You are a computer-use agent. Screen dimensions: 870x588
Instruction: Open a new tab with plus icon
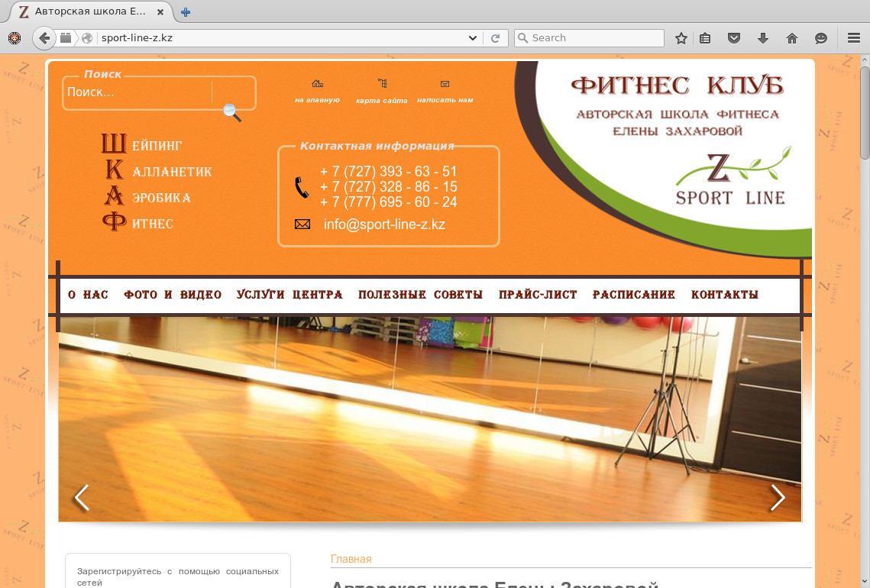pyautogui.click(x=186, y=11)
